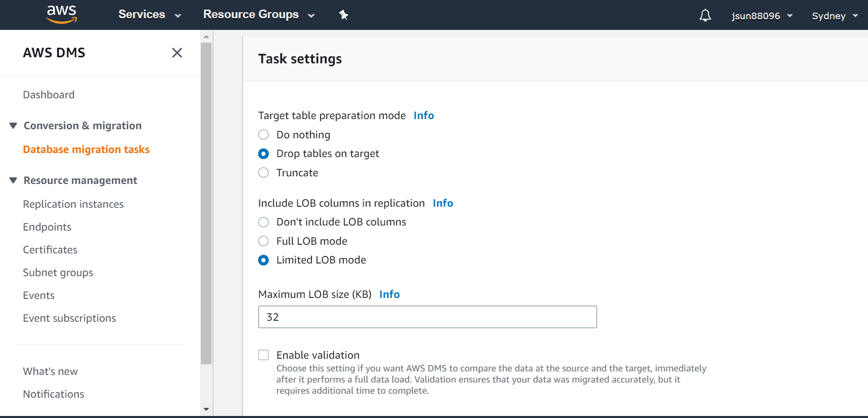Viewport: 868px width, 418px height.
Task: Click Info next to Target table preparation mode
Action: [423, 116]
